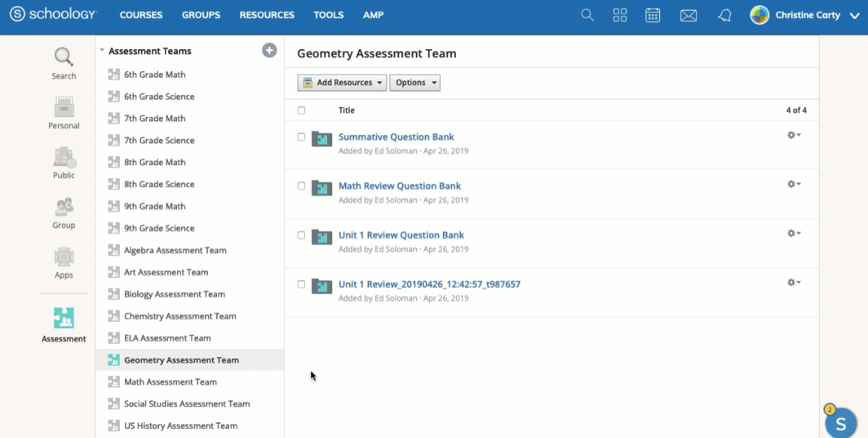Open the gear dropdown for Unit 1 Review Question Bank
Image resolution: width=868 pixels, height=438 pixels.
point(793,233)
